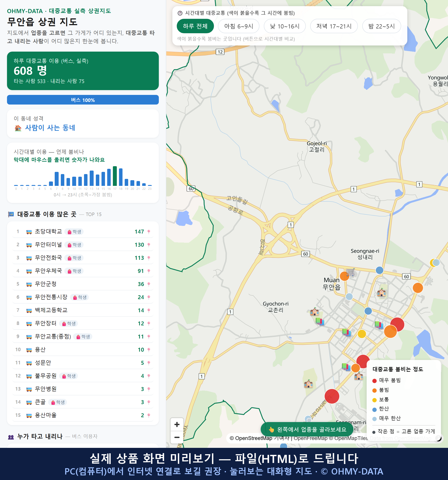Click yellow 보통 legend swatch
This screenshot has height=480, width=448.
(374, 400)
